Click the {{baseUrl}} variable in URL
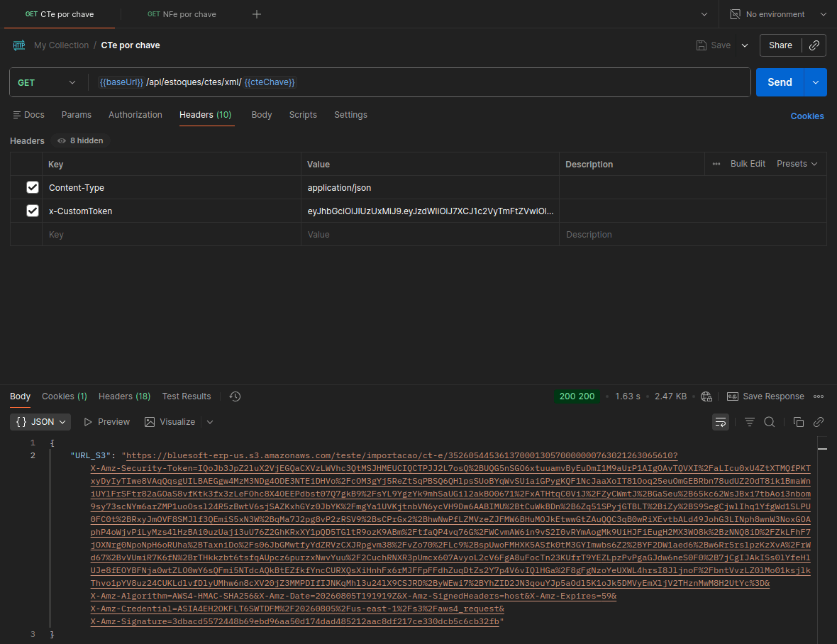The height and width of the screenshot is (644, 837). tap(121, 82)
